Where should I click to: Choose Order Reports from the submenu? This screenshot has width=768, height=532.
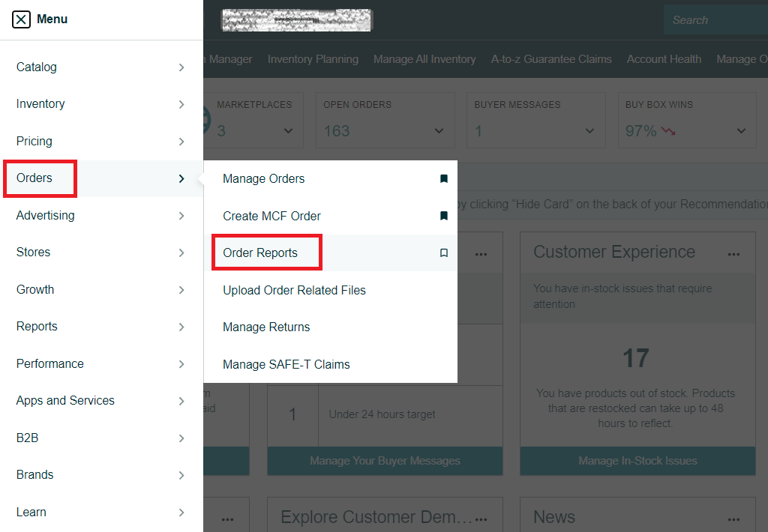point(260,253)
